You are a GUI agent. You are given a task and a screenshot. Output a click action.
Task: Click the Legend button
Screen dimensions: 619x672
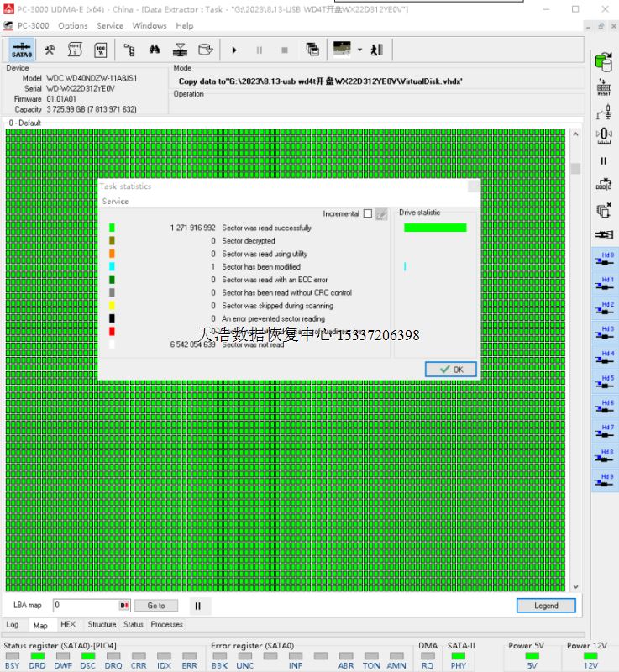[x=546, y=606]
